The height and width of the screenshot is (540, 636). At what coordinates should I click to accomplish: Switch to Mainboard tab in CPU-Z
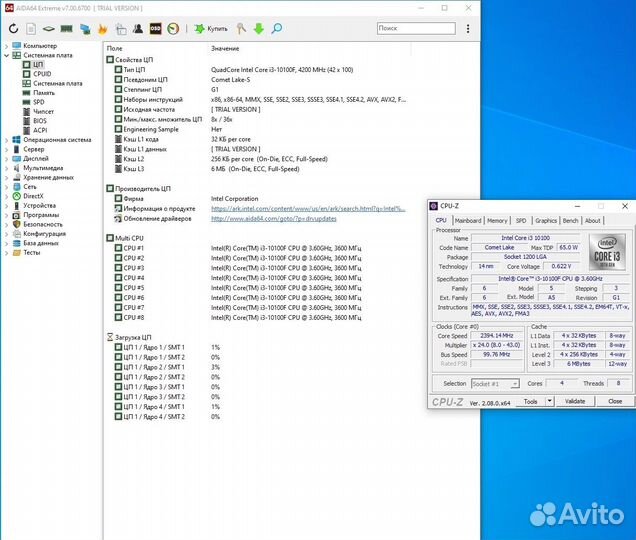coord(468,220)
